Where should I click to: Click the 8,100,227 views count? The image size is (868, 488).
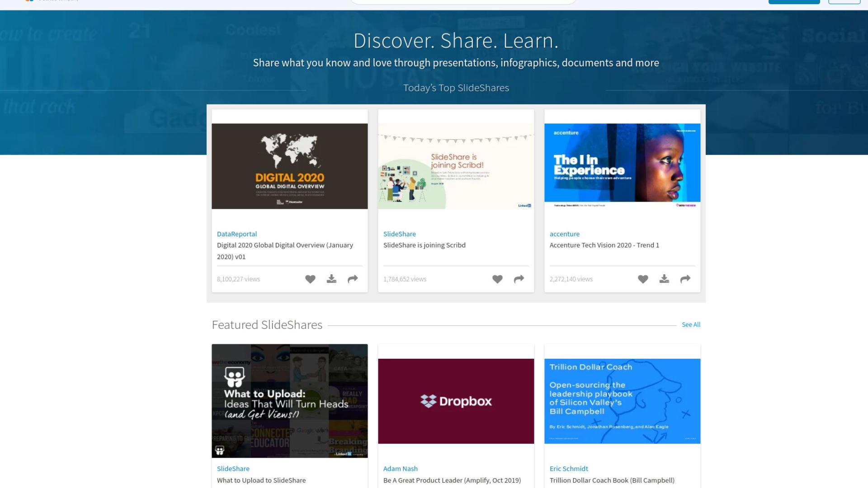[238, 279]
